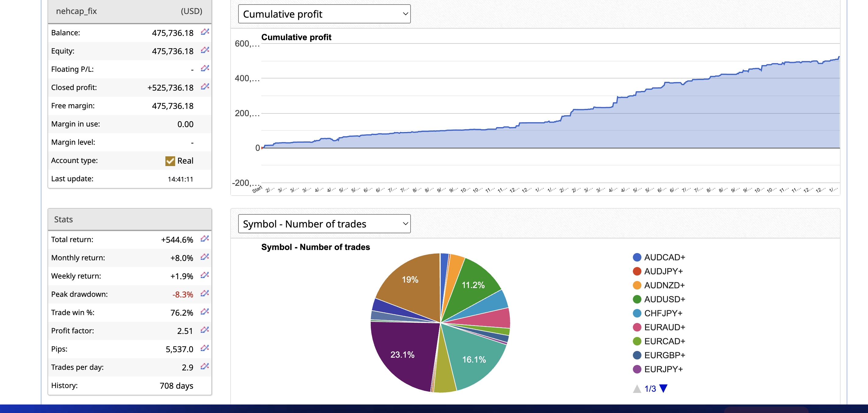This screenshot has height=413, width=868.
Task: Open the Pips chart icon
Action: [205, 348]
